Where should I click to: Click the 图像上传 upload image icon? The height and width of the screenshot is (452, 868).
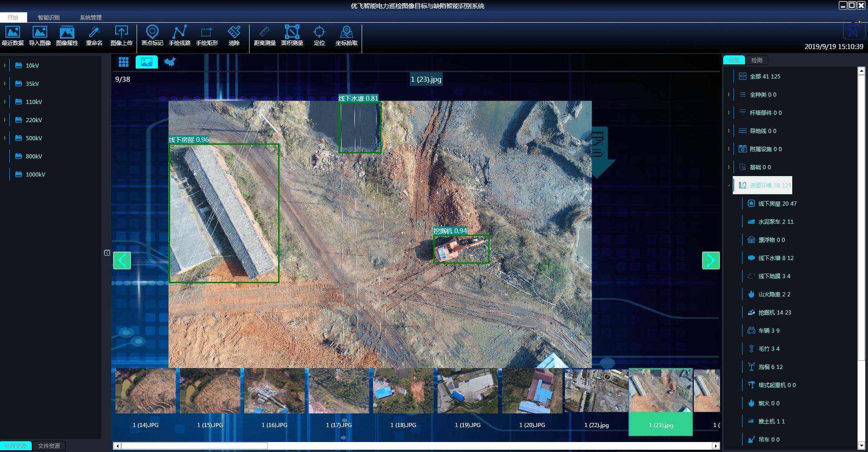coord(122,36)
